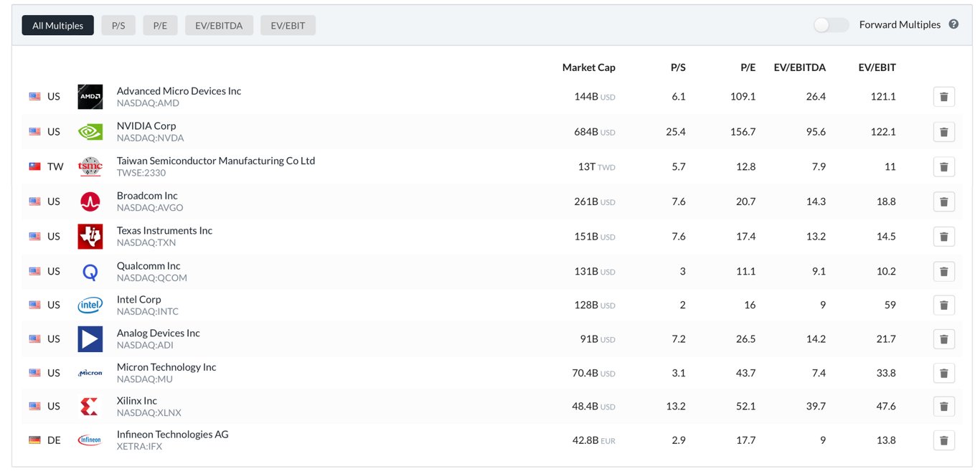The image size is (980, 474).
Task: Click the Forward Multiples help icon
Action: click(x=953, y=24)
